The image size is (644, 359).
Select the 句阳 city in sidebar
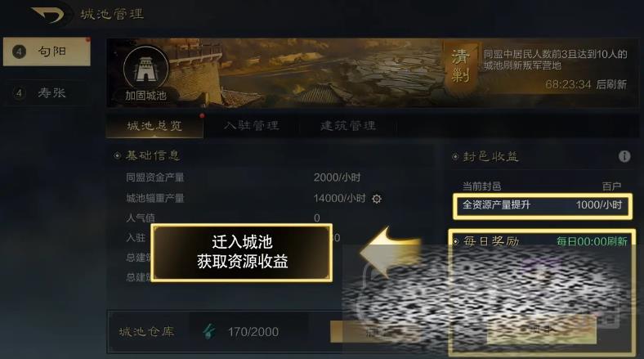tap(47, 52)
